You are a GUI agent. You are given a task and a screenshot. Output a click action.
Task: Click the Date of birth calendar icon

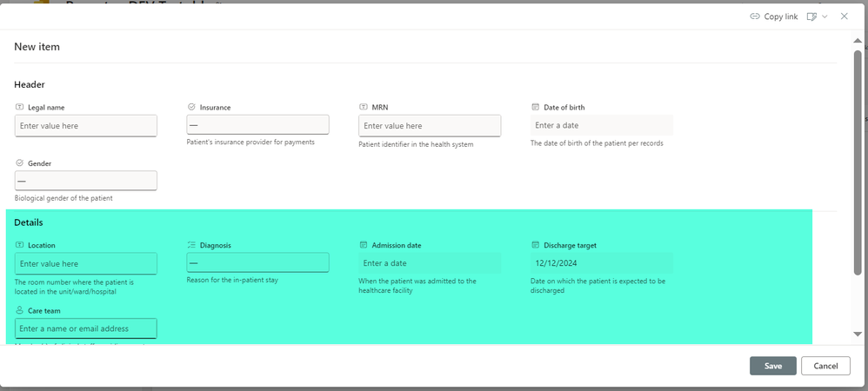[x=535, y=107]
